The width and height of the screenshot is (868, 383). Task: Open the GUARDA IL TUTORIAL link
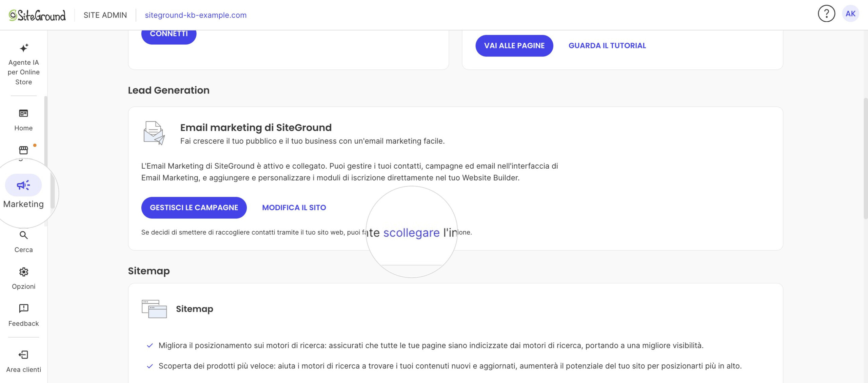[607, 46]
